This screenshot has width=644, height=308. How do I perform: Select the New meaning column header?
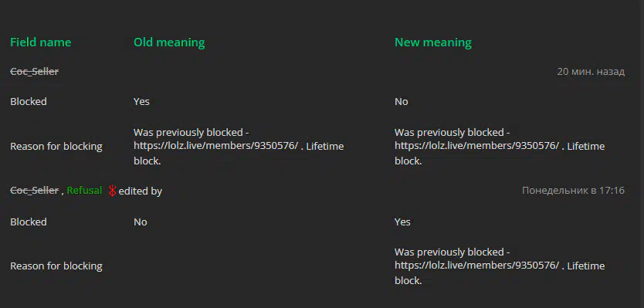pos(433,42)
